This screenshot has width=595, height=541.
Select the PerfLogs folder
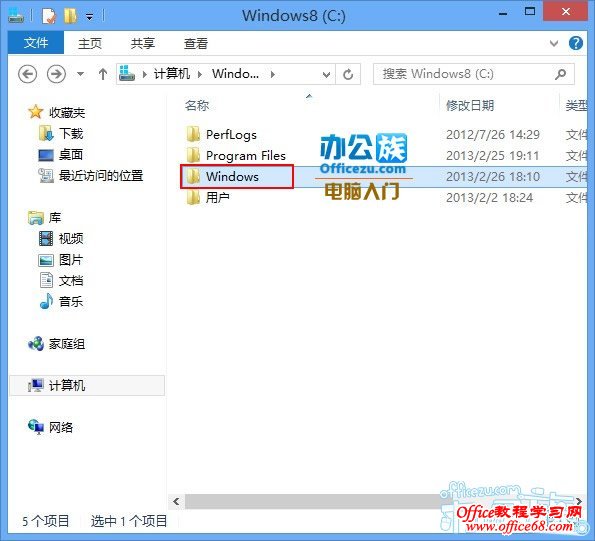(x=231, y=135)
